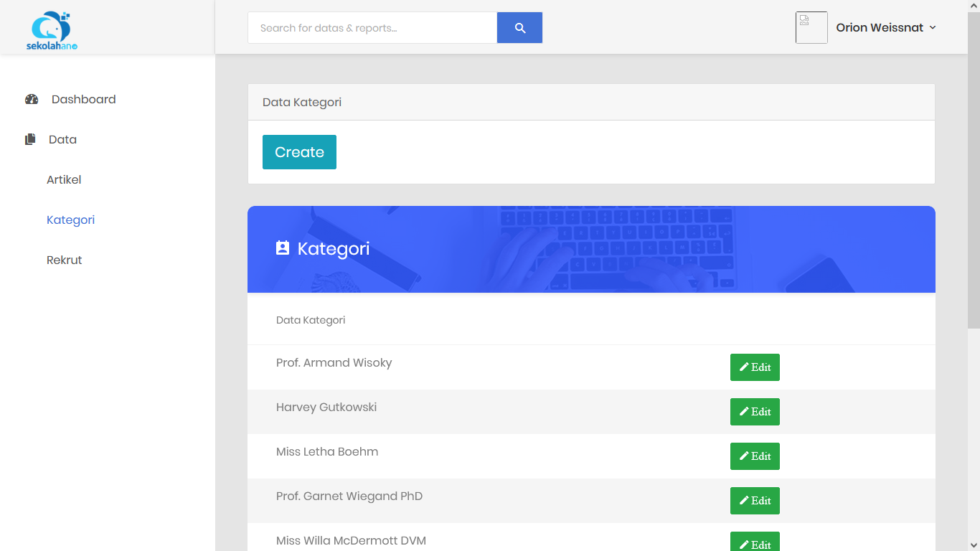Focus the search datas & reports field
Image resolution: width=980 pixels, height=551 pixels.
(372, 28)
